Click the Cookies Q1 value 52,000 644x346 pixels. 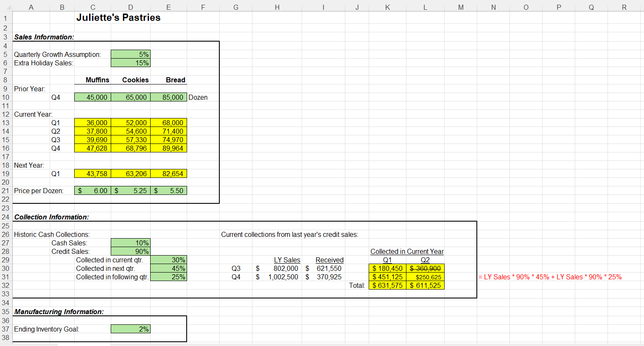pos(131,122)
